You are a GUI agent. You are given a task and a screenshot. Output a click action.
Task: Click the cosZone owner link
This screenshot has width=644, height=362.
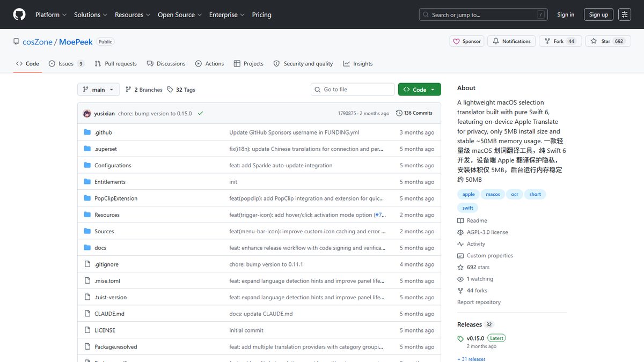tap(37, 41)
